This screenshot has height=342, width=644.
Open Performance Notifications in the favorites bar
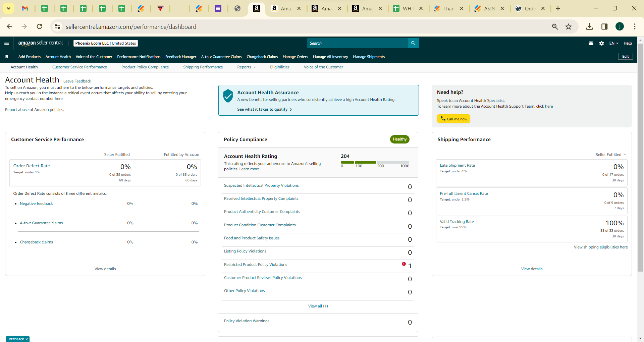[x=139, y=57]
